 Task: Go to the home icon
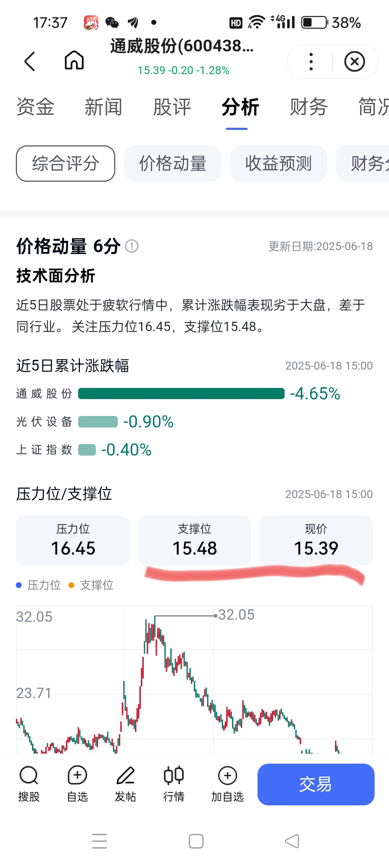(74, 60)
